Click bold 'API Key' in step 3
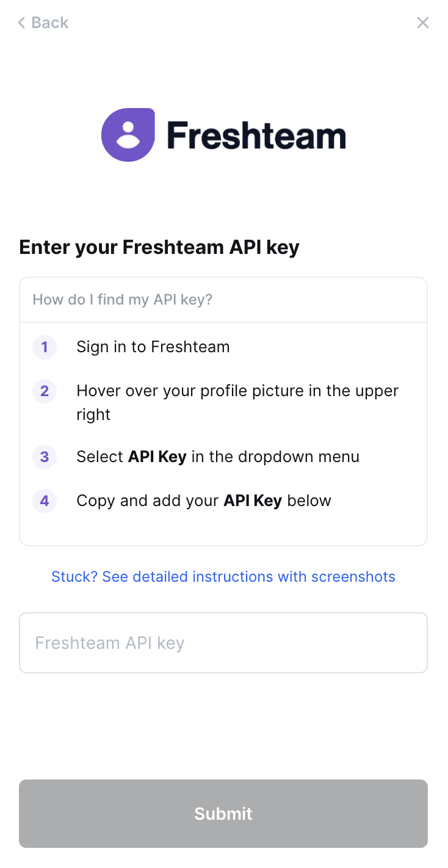 pos(157,457)
